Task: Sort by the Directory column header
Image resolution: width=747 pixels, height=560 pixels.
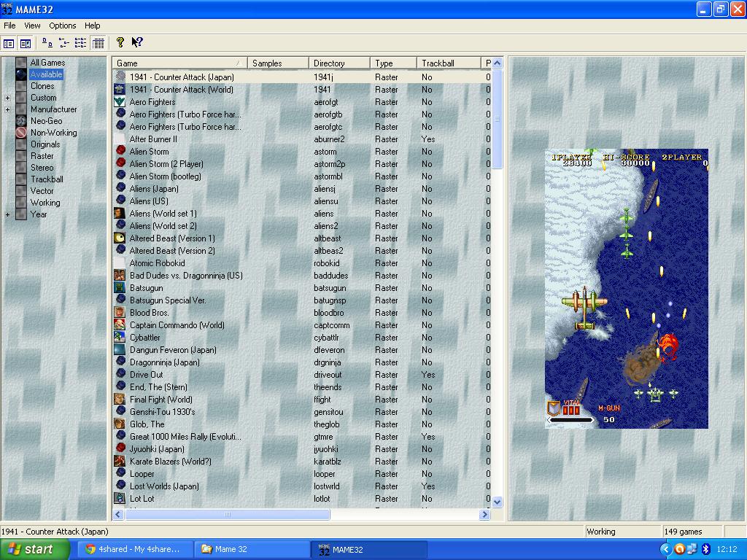Action: (x=340, y=63)
